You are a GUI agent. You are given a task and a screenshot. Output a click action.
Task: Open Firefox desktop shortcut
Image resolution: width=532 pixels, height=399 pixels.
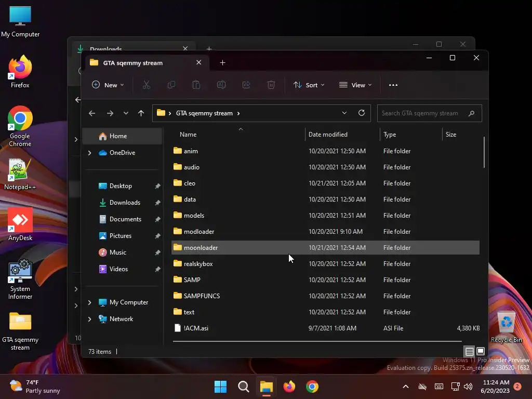[20, 72]
